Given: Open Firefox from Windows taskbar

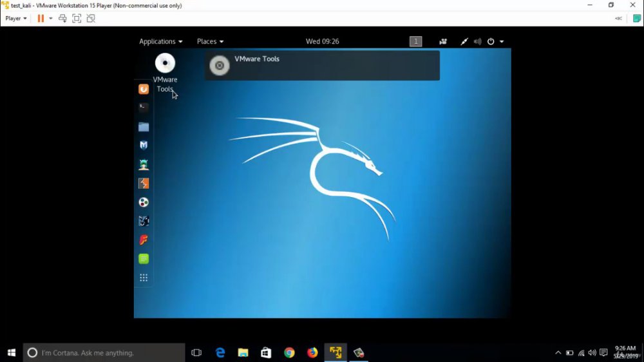Looking at the screenshot, I should point(312,352).
